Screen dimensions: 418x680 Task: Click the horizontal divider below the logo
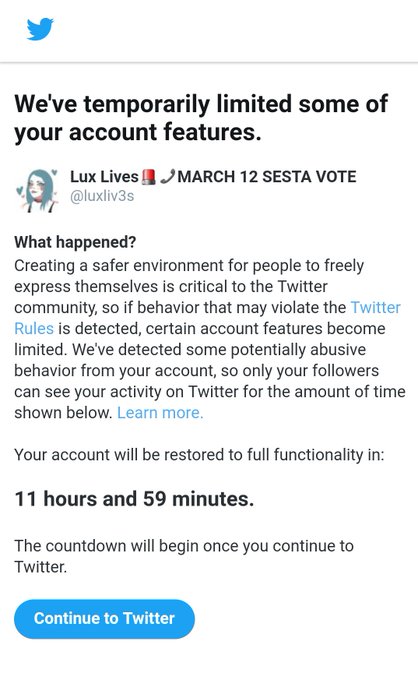(x=209, y=63)
